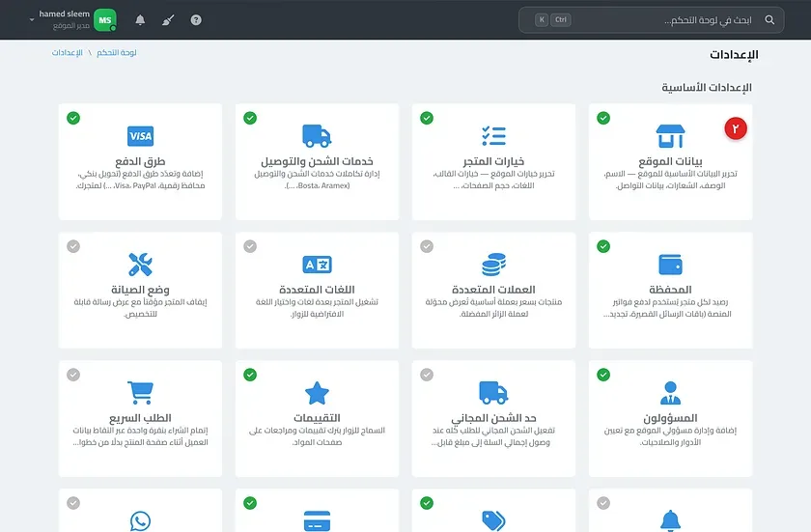This screenshot has width=811, height=532.
Task: Click the shopping cart icon of الطلب السريع
Action: pyautogui.click(x=141, y=392)
